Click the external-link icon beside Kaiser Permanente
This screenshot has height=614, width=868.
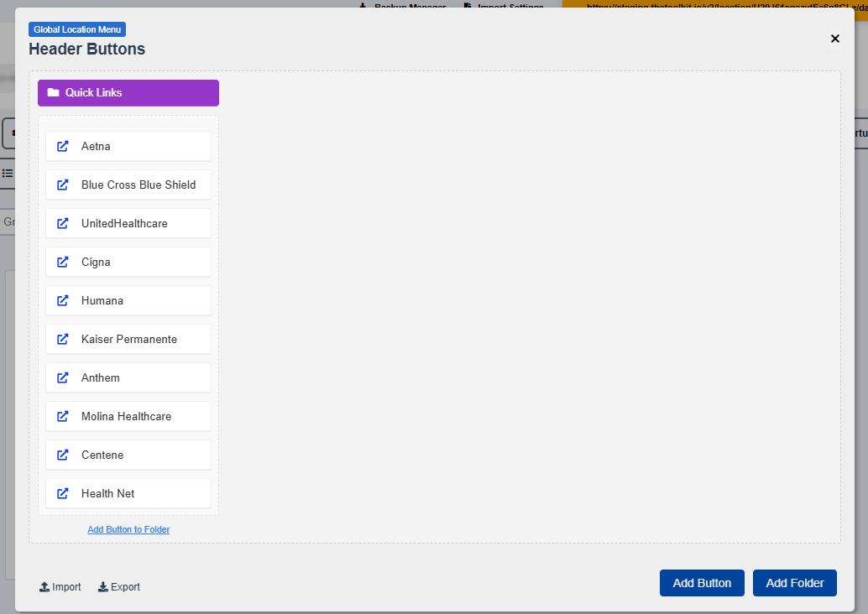coord(63,339)
